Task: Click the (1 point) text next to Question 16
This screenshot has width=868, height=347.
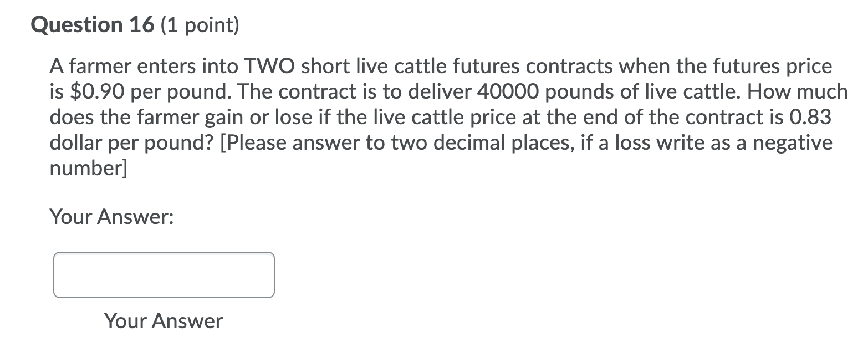Action: (x=200, y=24)
